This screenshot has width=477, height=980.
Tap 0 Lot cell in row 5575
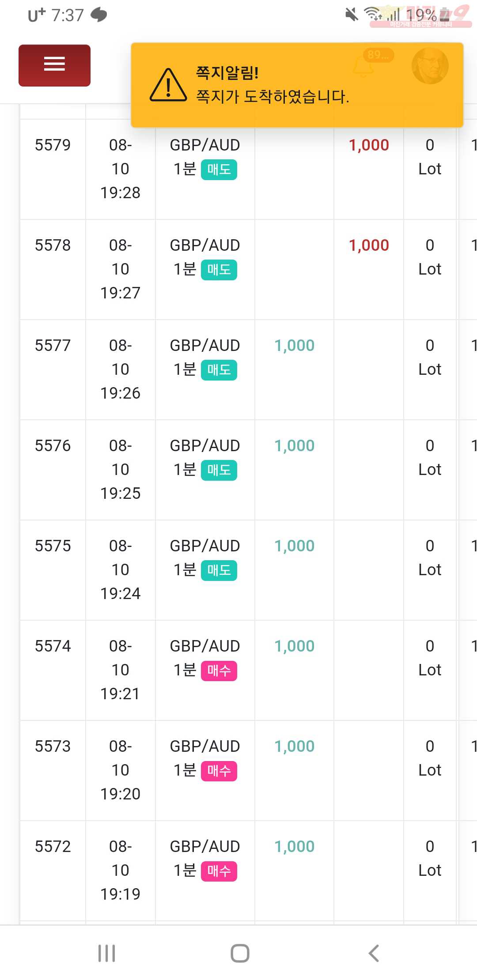click(430, 558)
